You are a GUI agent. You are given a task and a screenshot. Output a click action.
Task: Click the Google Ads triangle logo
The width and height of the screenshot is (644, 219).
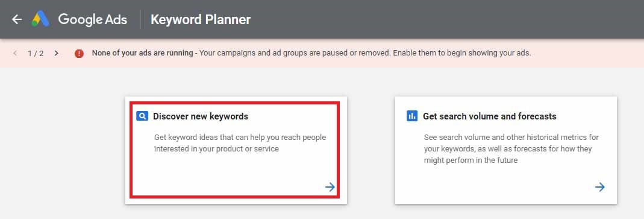(40, 19)
